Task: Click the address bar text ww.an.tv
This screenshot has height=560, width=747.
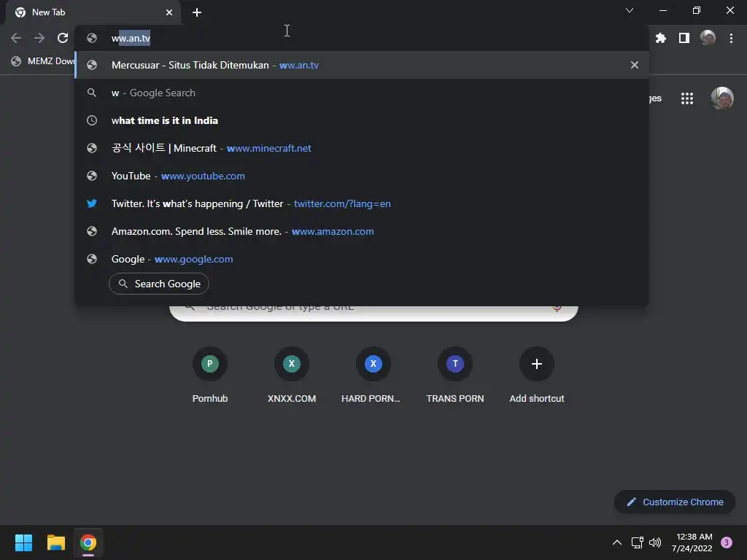Action: click(x=131, y=38)
